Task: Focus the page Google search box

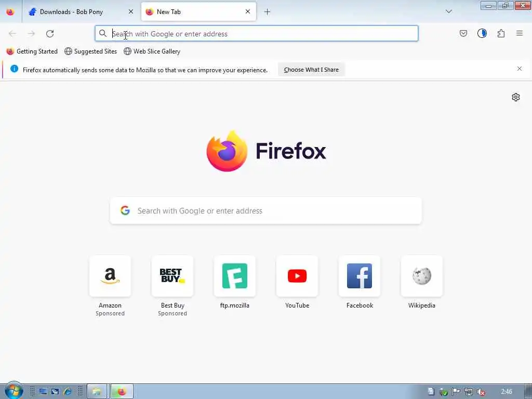Action: point(265,211)
